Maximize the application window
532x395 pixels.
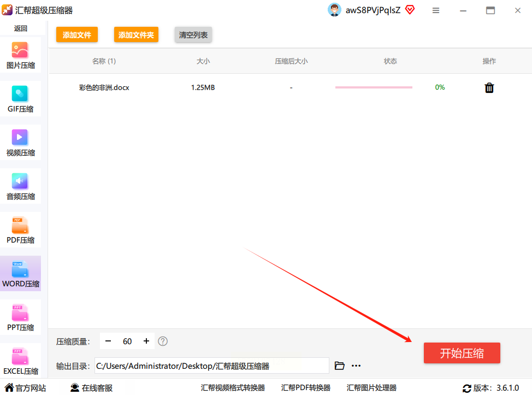(x=490, y=10)
